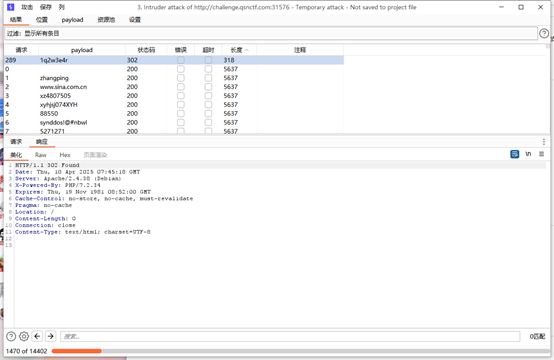Image resolution: width=554 pixels, height=360 pixels.
Task: Tick the error checkbox for request 289
Action: click(181, 60)
